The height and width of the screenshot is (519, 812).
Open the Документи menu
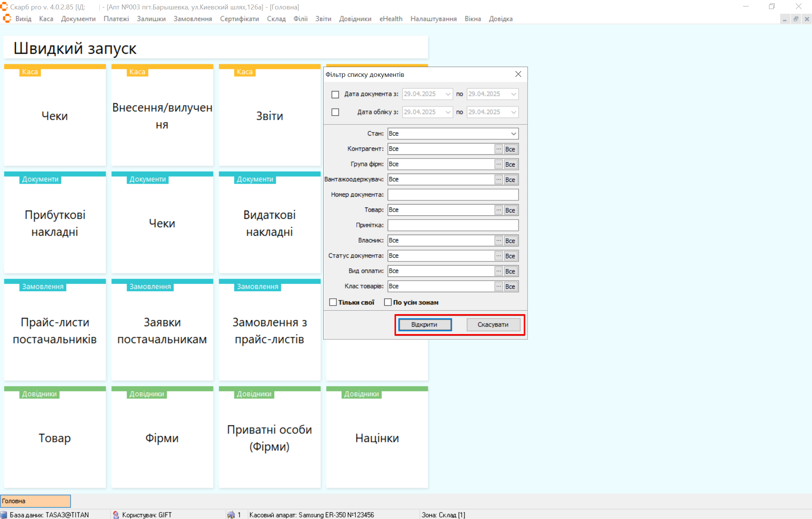click(78, 19)
